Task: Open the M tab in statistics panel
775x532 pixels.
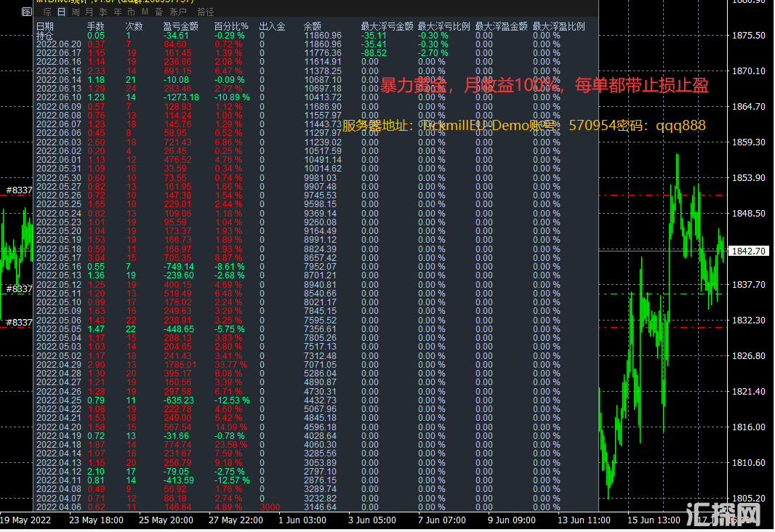Action: pos(145,12)
